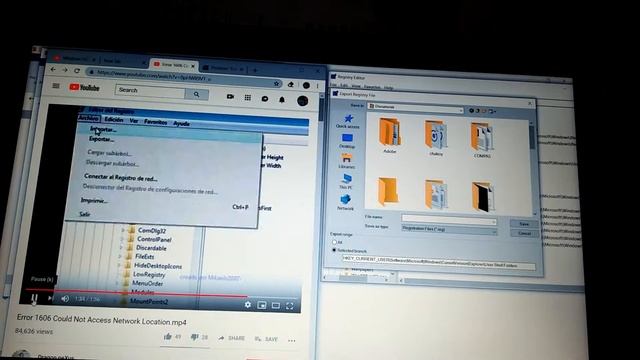Dislike the video with thumbs down

(x=194, y=337)
